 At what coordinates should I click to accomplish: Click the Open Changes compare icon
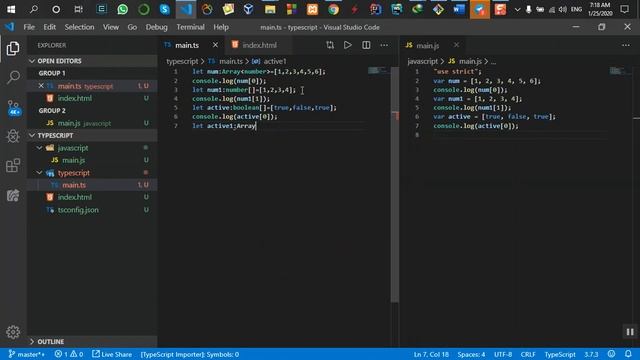click(330, 45)
